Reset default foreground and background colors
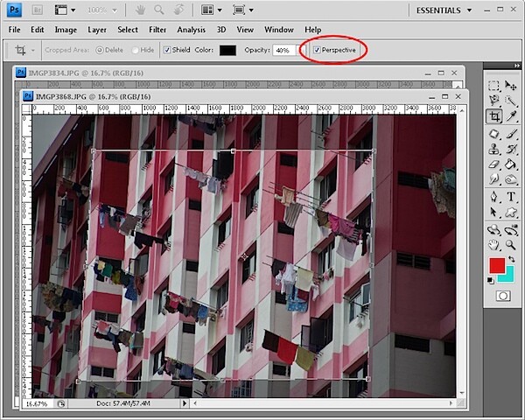Viewport: 525px width, 420px height. (491, 280)
